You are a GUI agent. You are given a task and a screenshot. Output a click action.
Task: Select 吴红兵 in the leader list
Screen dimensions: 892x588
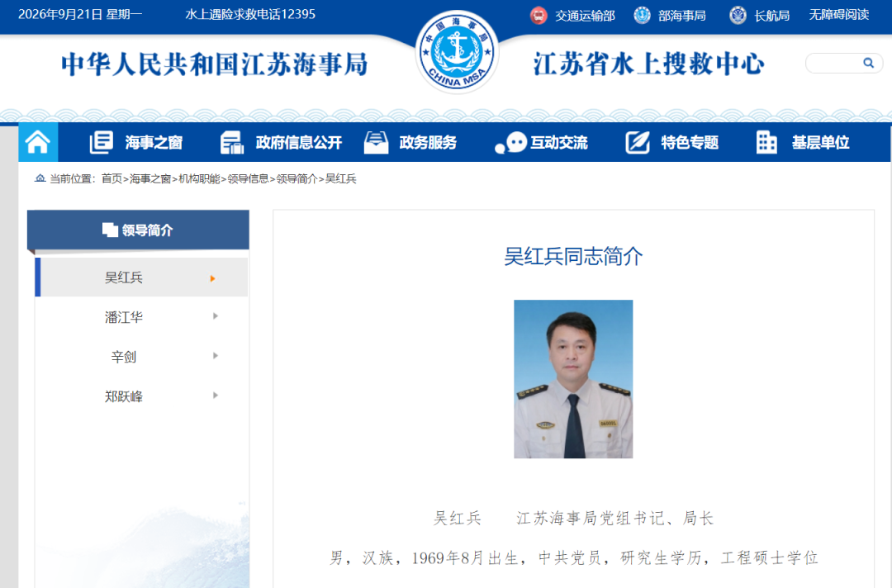(x=142, y=277)
